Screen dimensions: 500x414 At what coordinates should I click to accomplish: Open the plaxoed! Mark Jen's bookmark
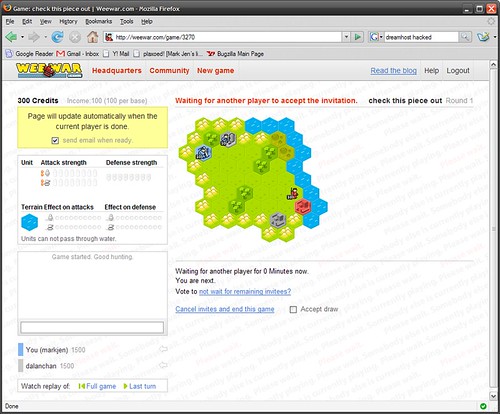click(x=169, y=54)
